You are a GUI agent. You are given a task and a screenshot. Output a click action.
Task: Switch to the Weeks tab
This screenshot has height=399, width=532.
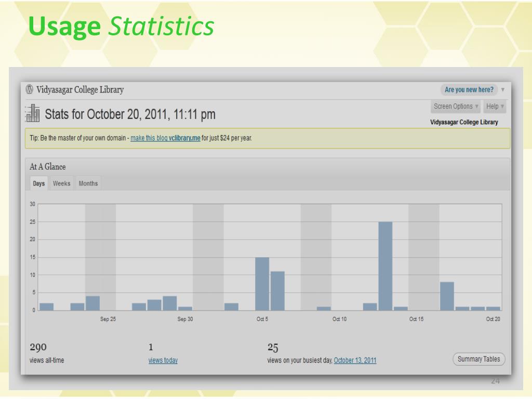(x=61, y=183)
